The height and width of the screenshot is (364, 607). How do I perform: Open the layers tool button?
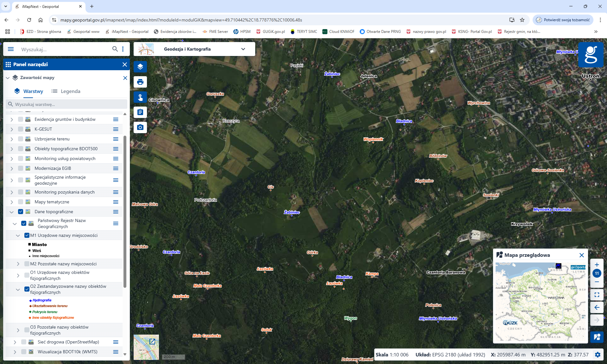point(140,67)
